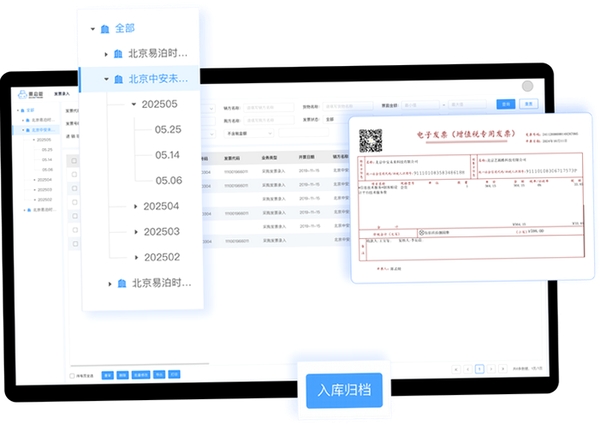Click the building icon of highlighted 北京中安未... node
This screenshot has height=424, width=600.
(x=119, y=79)
